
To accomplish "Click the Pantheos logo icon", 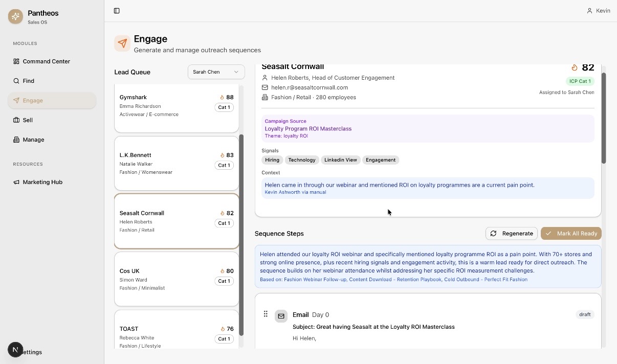I will [15, 17].
